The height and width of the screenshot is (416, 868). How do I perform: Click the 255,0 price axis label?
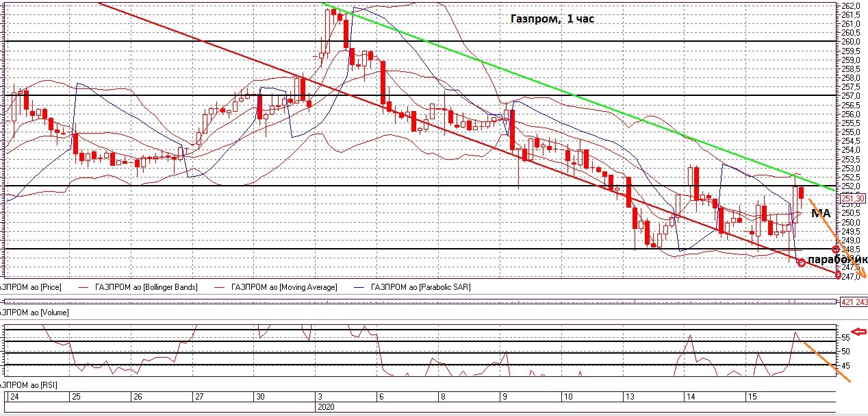click(x=850, y=132)
